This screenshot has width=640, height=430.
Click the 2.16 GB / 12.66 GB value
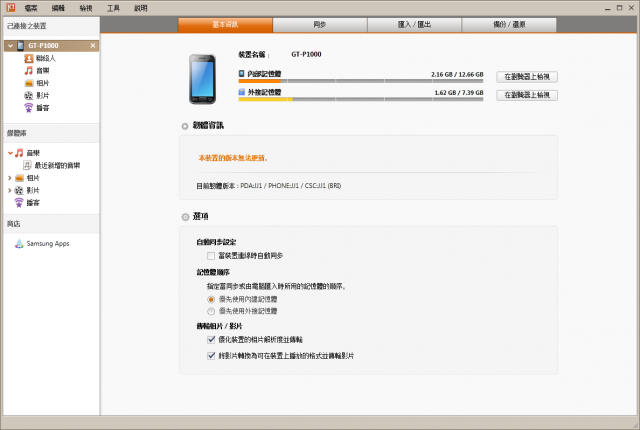point(457,74)
